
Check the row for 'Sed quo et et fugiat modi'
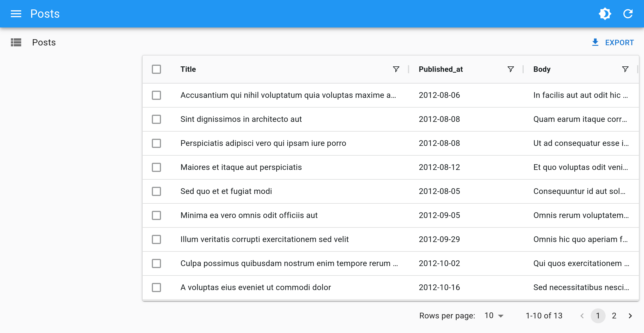[156, 191]
